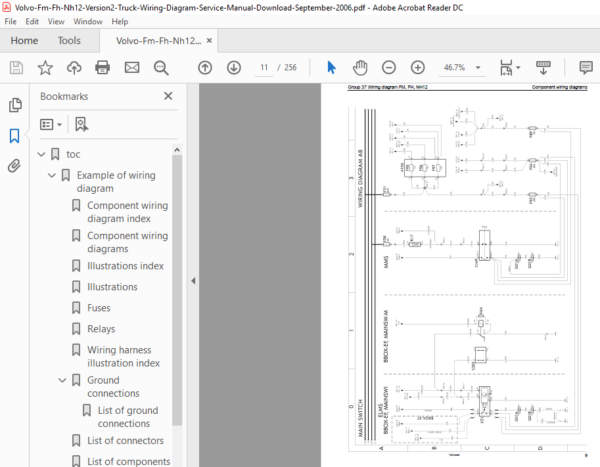Open the attachments paperclip panel

[x=15, y=166]
